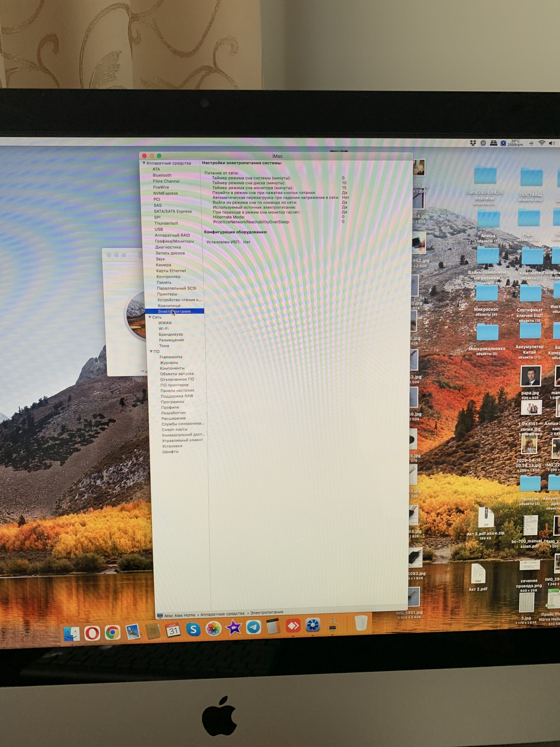Select Графика/Мониторы in the sidebar

click(x=174, y=241)
